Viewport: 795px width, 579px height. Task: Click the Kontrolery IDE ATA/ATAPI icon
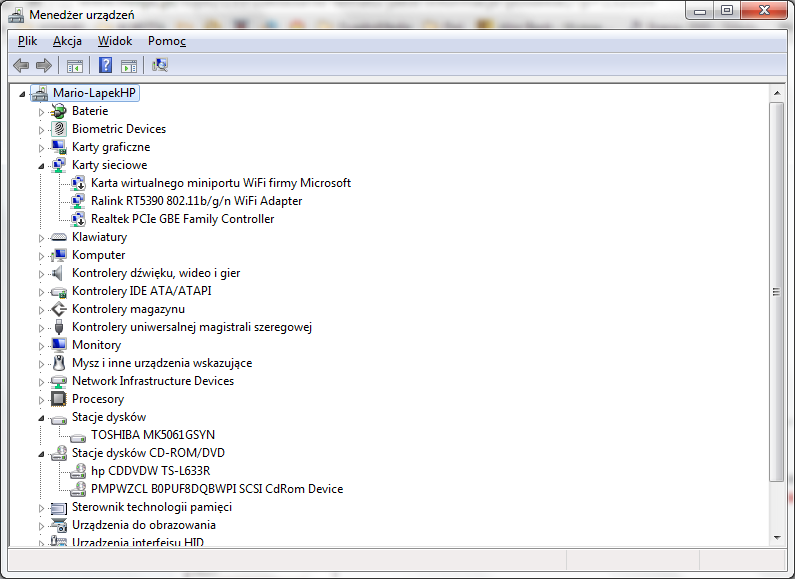point(59,292)
